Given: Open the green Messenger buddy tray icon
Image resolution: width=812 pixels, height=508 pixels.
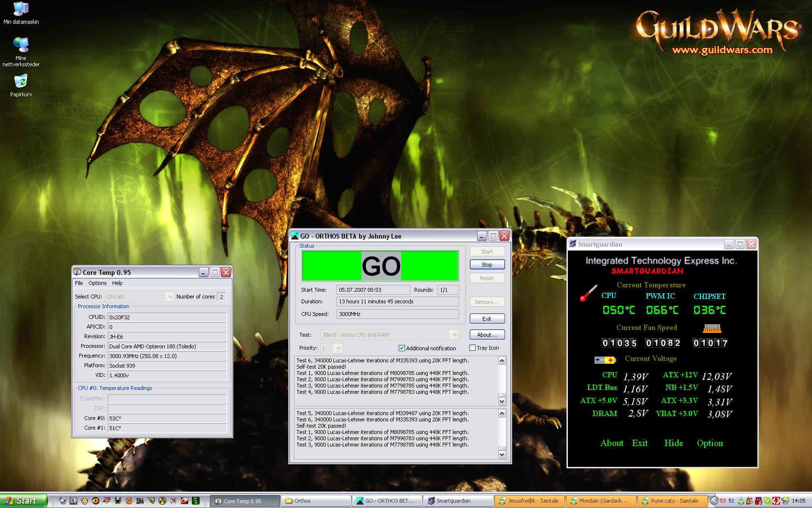Looking at the screenshot, I should [741, 501].
